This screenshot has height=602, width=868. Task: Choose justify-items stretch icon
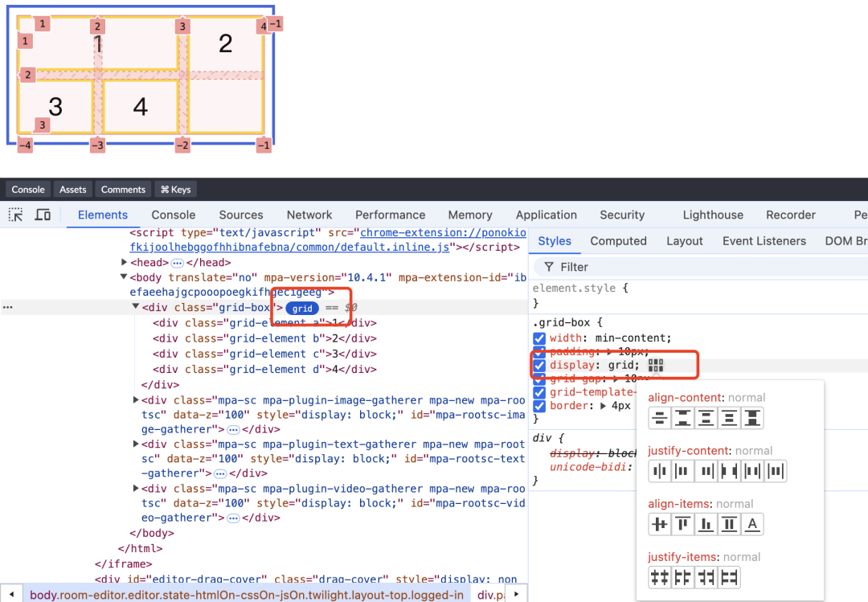[x=729, y=578]
